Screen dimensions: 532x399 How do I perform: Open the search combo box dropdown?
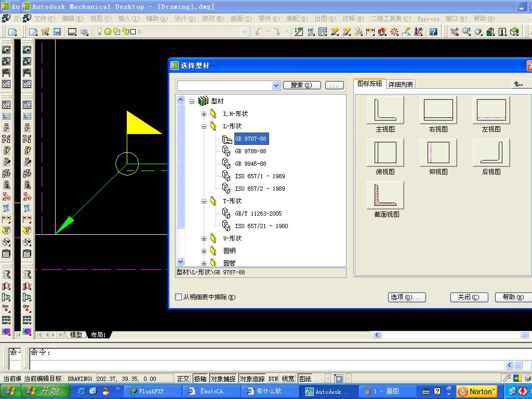(276, 86)
